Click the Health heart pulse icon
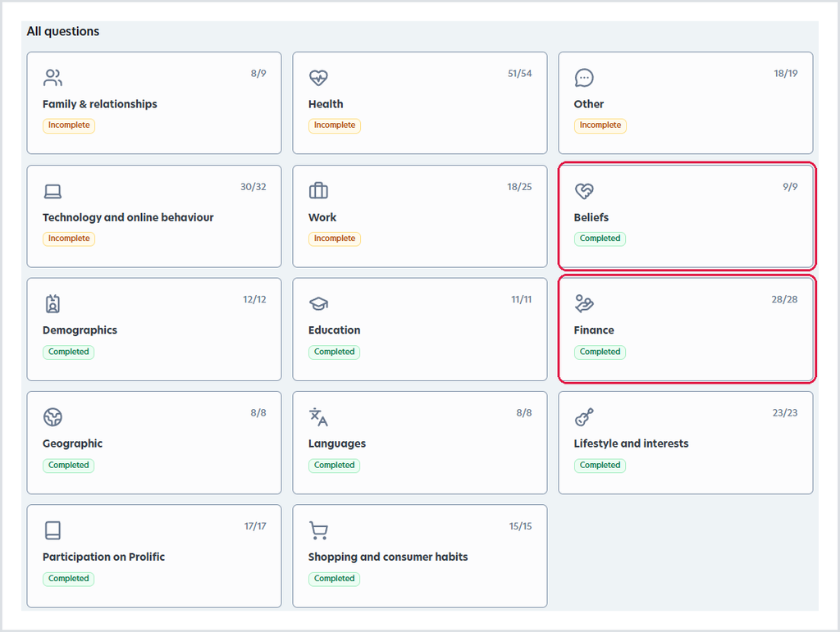The image size is (840, 632). (318, 78)
